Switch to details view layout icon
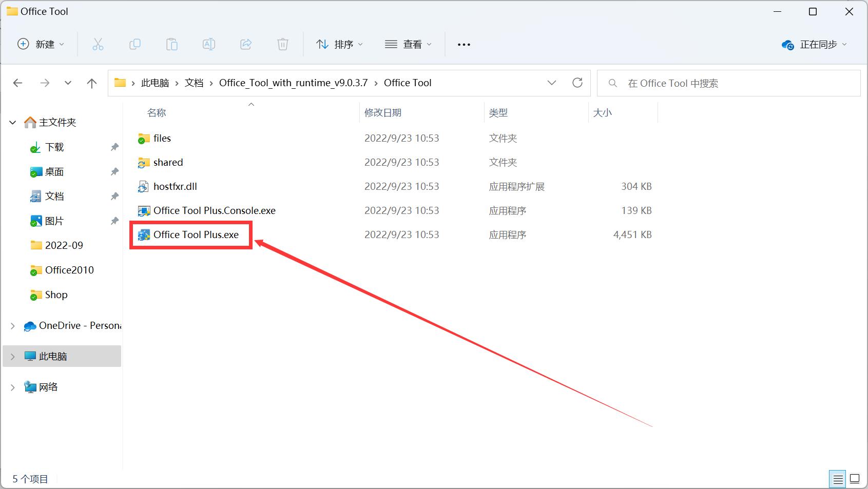 tap(838, 479)
